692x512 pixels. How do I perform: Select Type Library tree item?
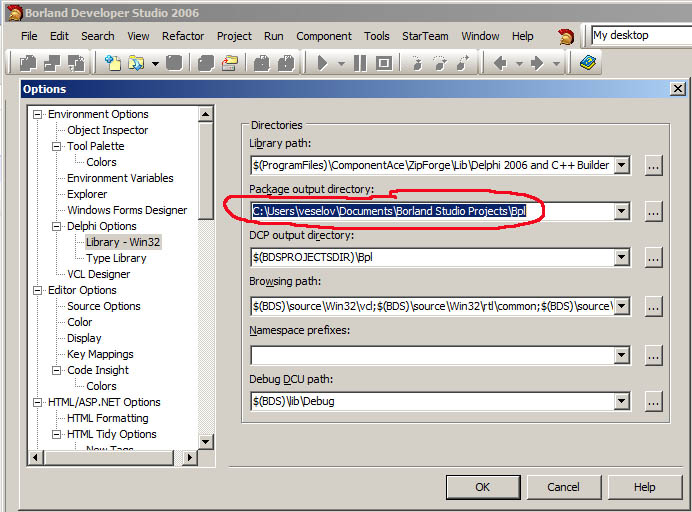point(116,258)
